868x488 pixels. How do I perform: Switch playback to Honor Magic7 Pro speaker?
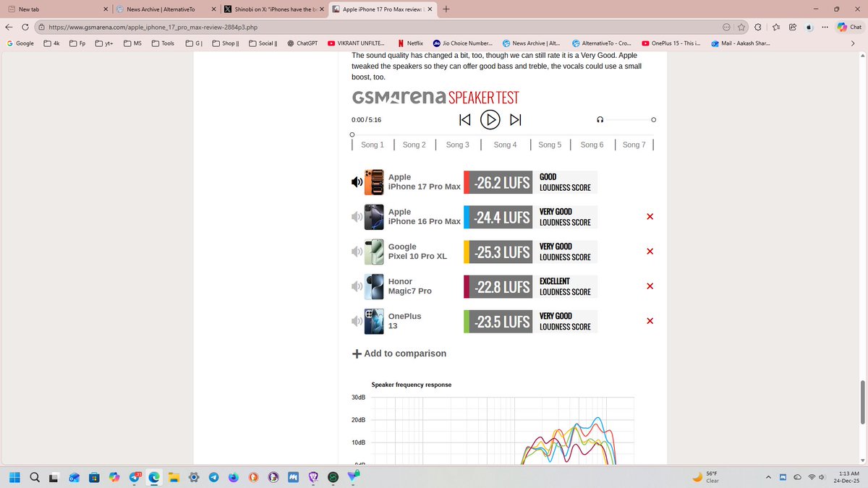[x=357, y=286]
